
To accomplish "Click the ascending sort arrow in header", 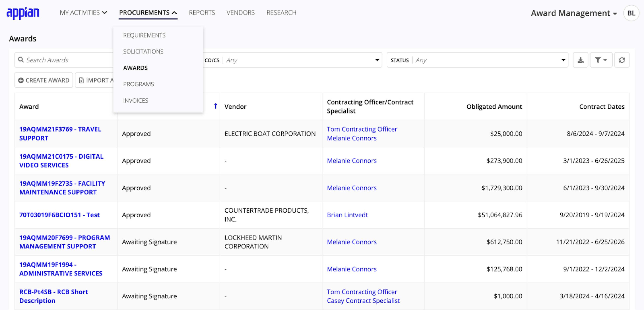I will (x=216, y=106).
